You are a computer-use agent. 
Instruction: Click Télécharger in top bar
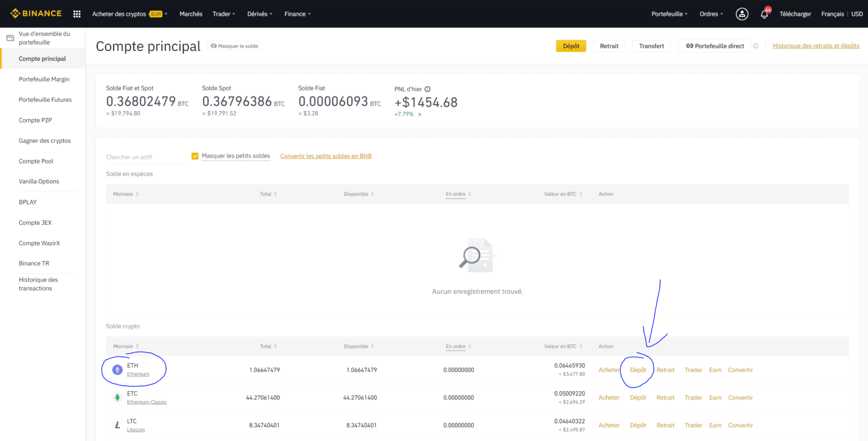pyautogui.click(x=795, y=14)
